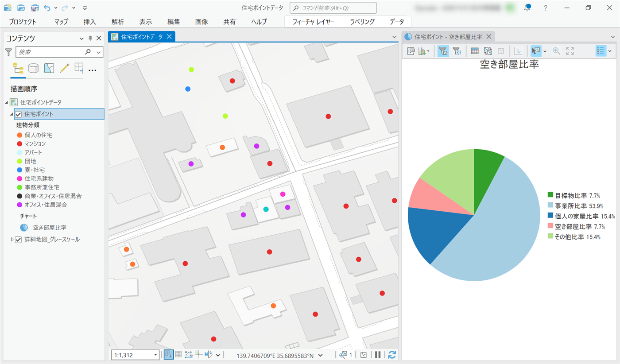Open the map scale dropdown 1:1,312
Screen dimensions: 620x364
click(x=155, y=355)
